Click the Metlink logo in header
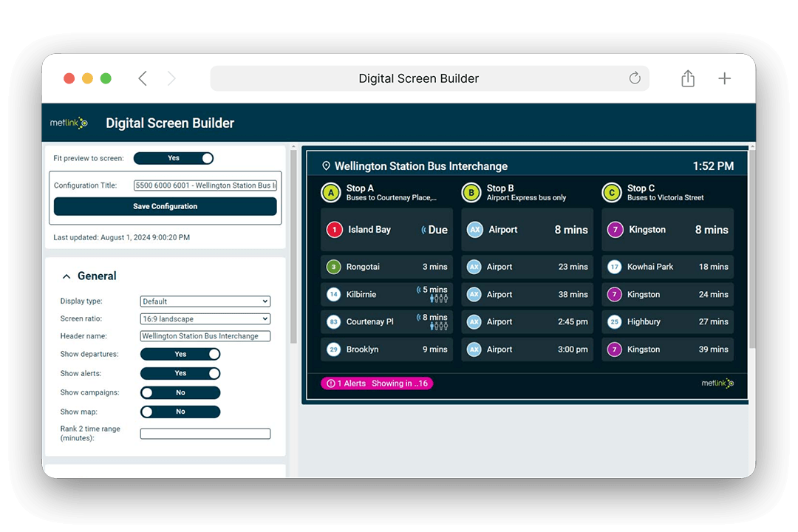This screenshot has height=532, width=798. (69, 123)
